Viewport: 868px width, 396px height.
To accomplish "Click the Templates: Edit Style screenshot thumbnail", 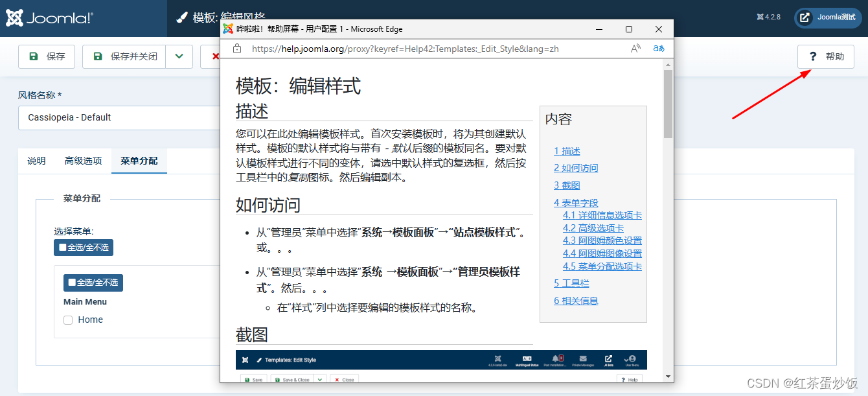I will pos(441,366).
